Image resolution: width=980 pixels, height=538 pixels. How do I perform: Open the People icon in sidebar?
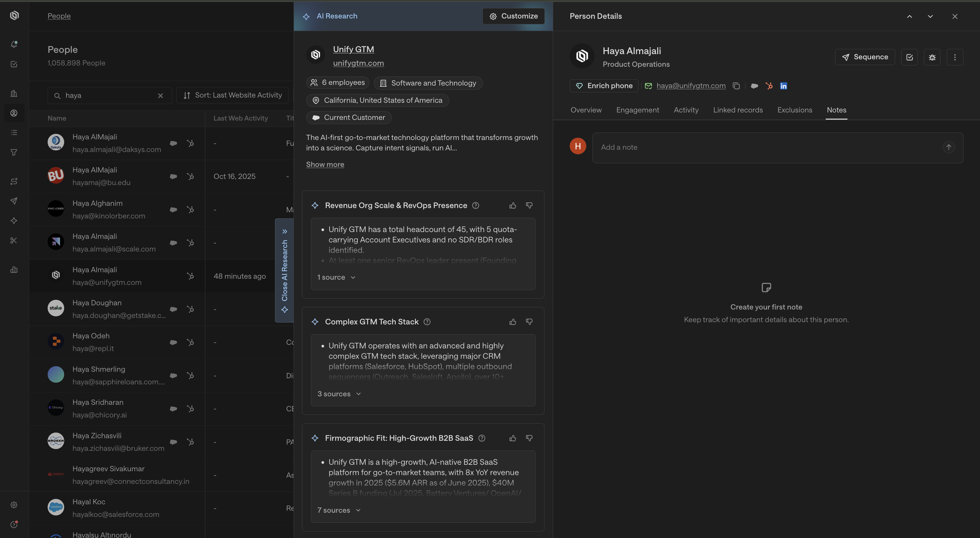coord(14,113)
